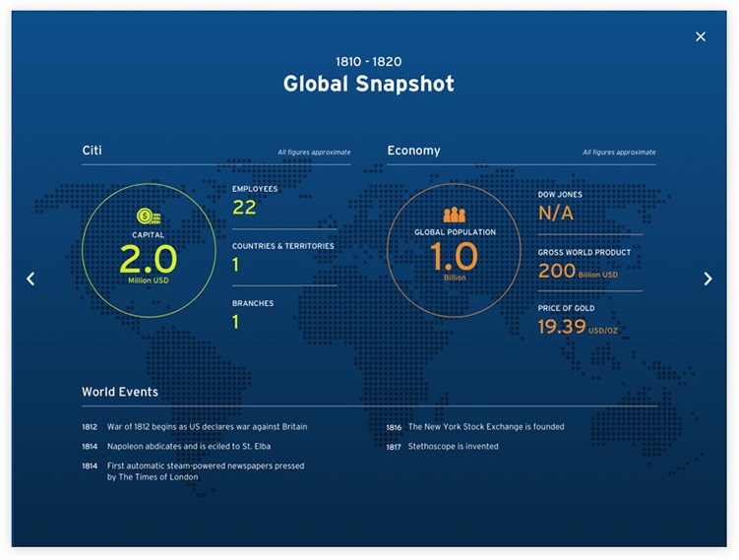Click the Countries & Territories label

pos(282,246)
